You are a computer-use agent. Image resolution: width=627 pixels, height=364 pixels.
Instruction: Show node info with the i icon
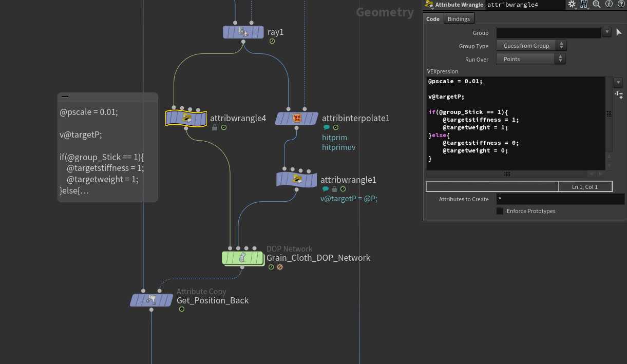click(x=609, y=4)
